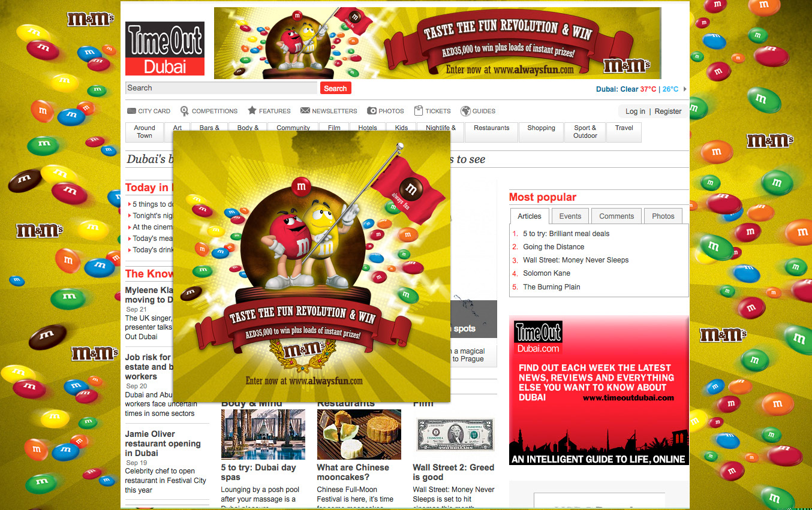Click the Features star icon
Image resolution: width=812 pixels, height=510 pixels.
coord(252,110)
